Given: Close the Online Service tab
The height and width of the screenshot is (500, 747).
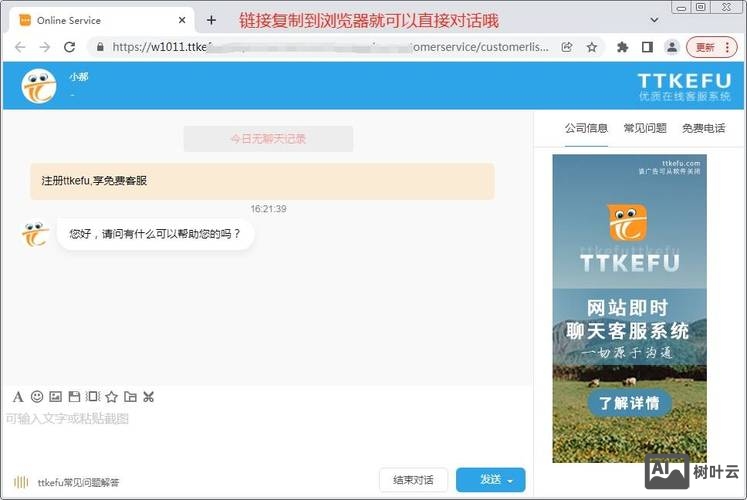Looking at the screenshot, I should (x=182, y=20).
